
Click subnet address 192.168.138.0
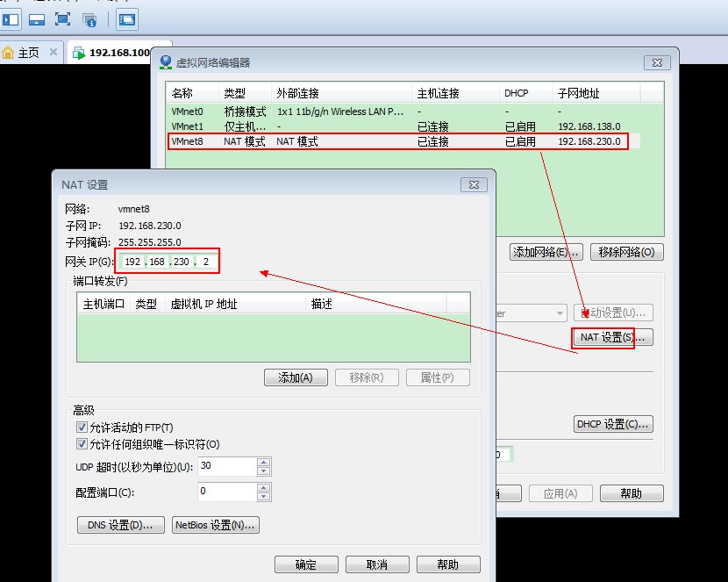click(x=589, y=126)
